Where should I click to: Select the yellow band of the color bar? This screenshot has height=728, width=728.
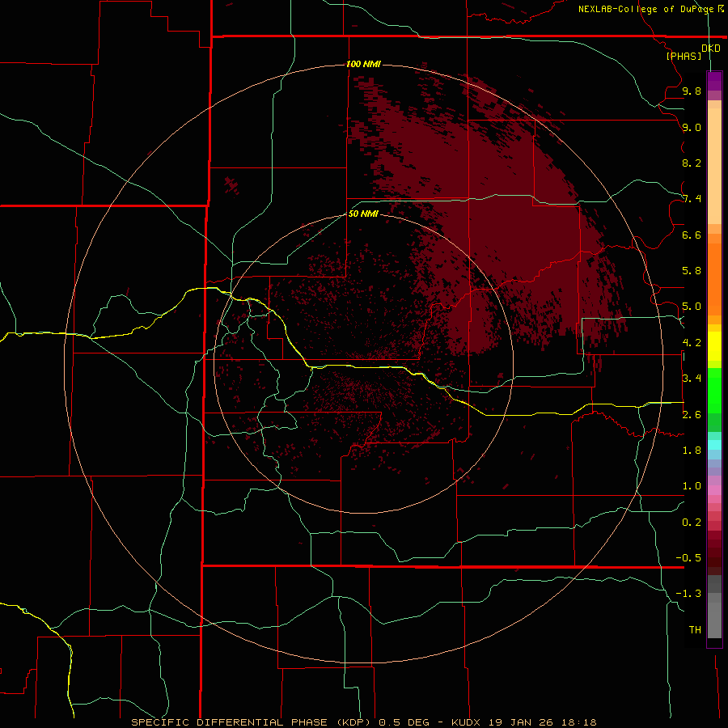[714, 346]
